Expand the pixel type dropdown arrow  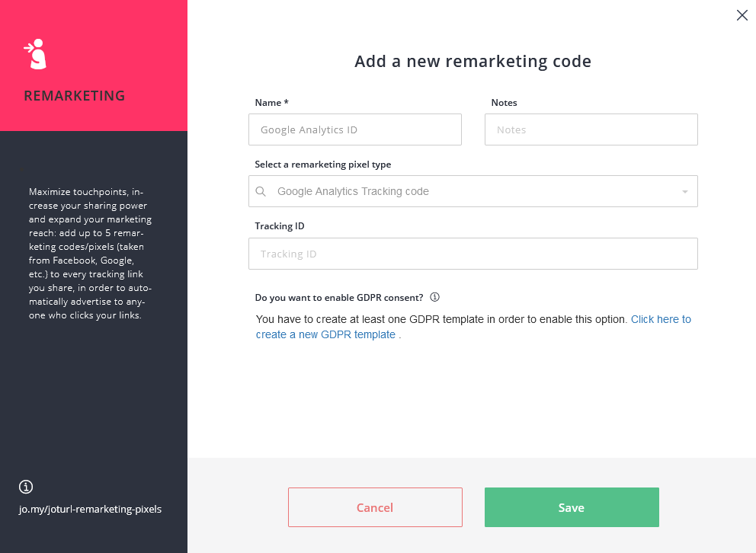[x=684, y=192]
